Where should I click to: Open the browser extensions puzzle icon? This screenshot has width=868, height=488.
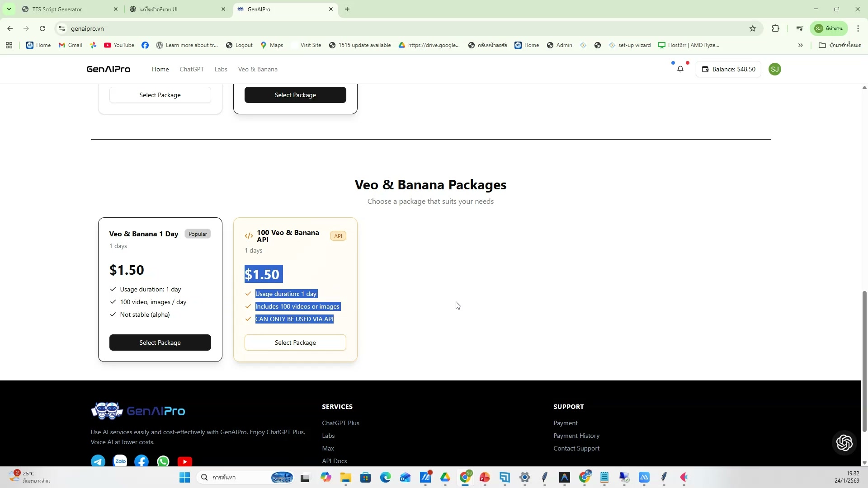(776, 28)
